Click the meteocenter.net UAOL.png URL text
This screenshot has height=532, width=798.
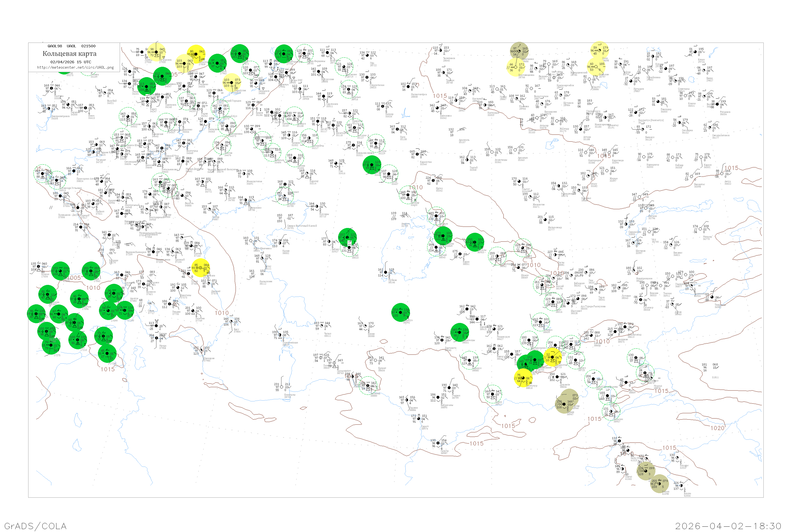(75, 68)
